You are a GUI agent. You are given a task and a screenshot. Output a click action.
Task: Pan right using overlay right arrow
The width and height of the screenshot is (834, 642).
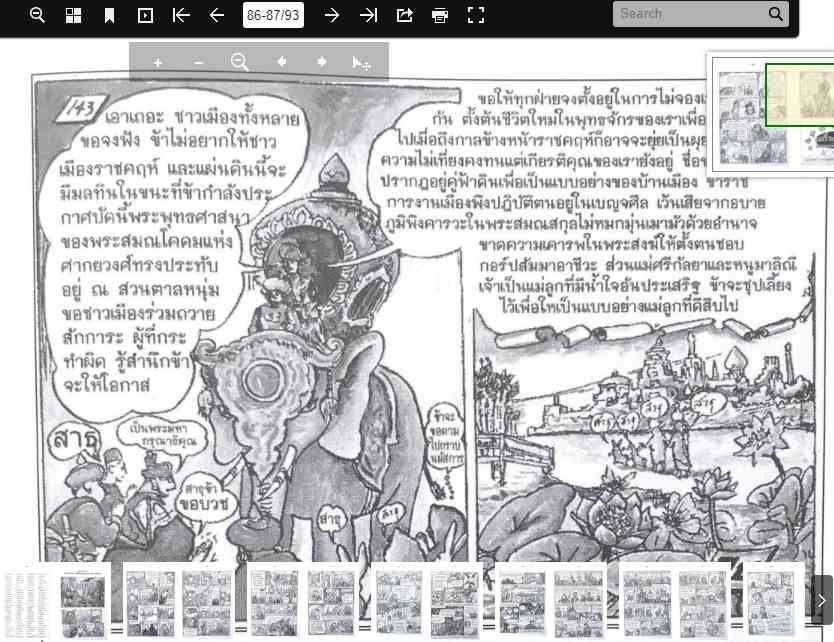pos(322,62)
